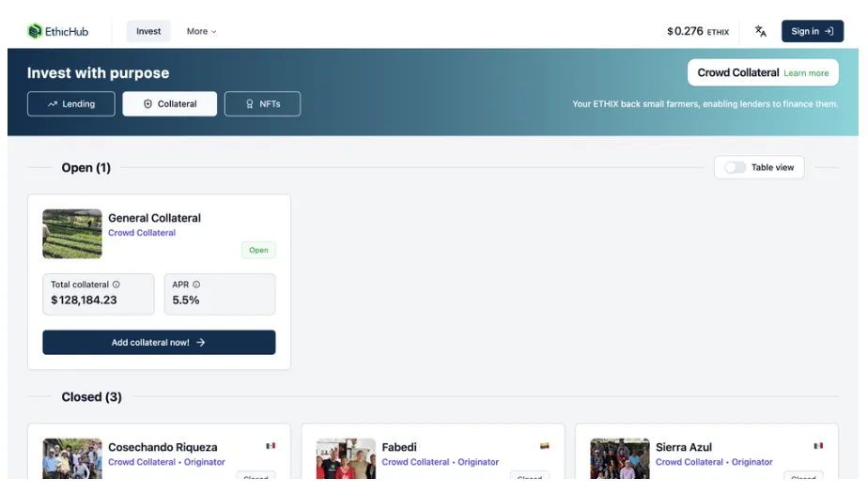
Task: Toggle the Table view switch
Action: click(x=736, y=167)
